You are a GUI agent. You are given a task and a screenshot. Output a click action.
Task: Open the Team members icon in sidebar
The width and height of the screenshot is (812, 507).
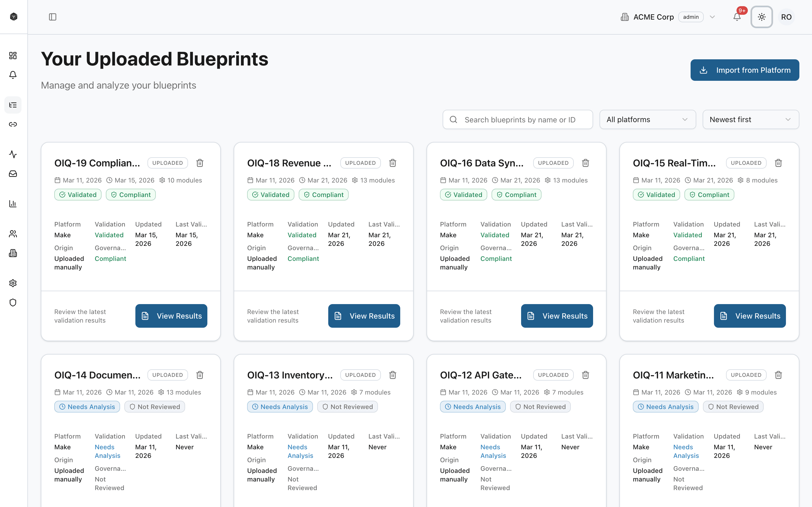(13, 234)
